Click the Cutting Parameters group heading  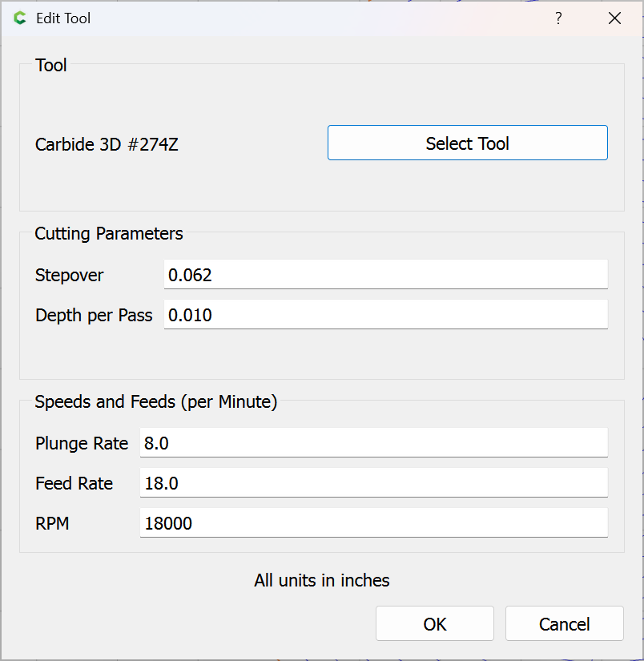[109, 234]
